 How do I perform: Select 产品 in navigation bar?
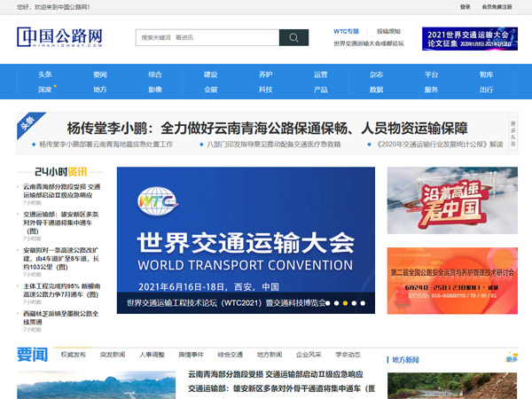point(321,90)
